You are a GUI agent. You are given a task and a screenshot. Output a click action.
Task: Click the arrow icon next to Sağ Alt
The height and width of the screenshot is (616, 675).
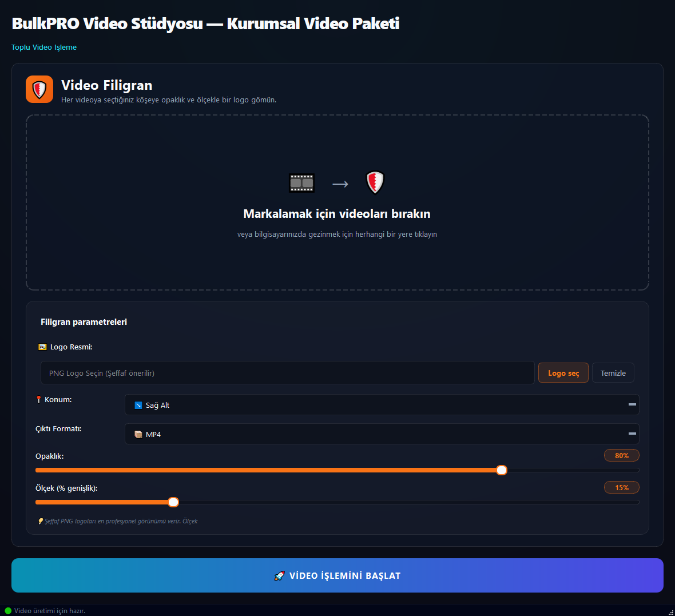tap(138, 405)
